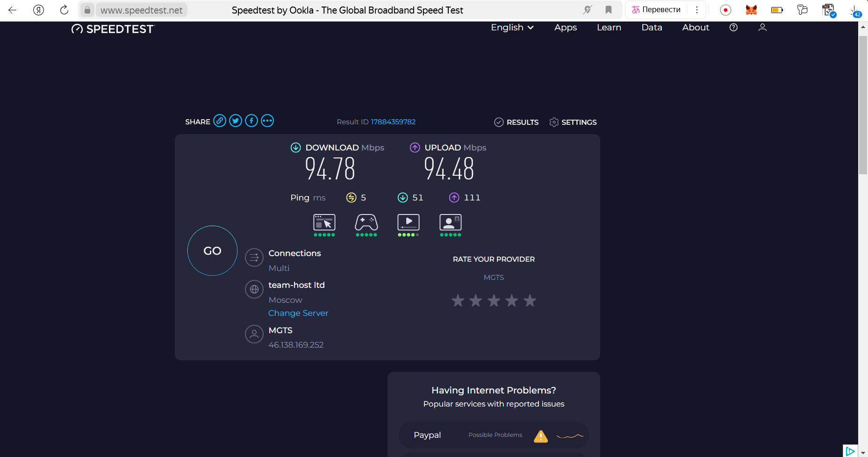Image resolution: width=868 pixels, height=457 pixels.
Task: Click the server globe icon
Action: click(x=254, y=289)
